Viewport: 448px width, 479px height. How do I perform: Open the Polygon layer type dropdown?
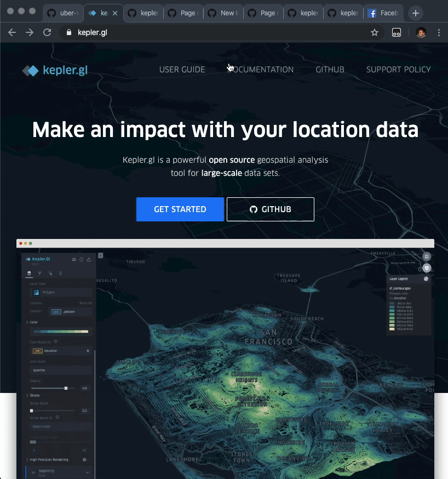(x=61, y=292)
